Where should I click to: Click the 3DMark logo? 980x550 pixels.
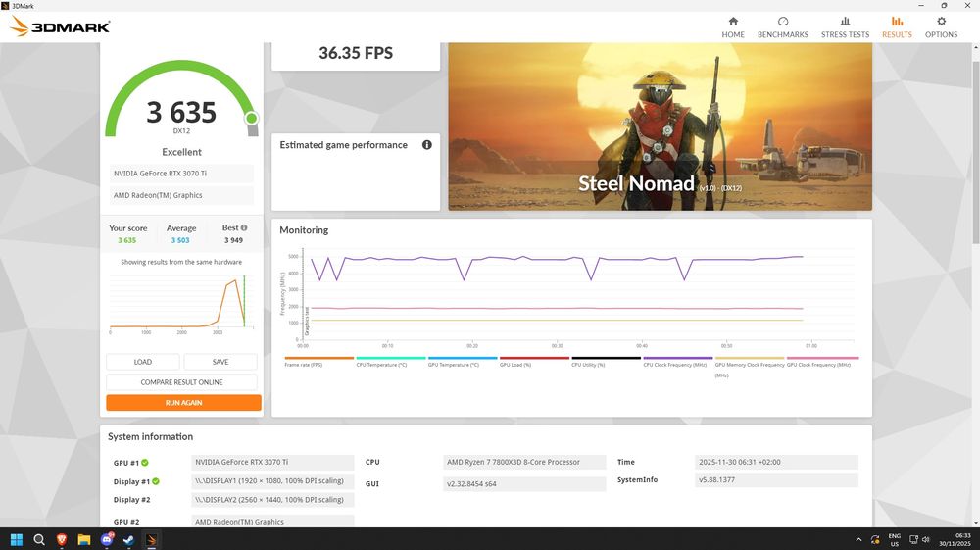click(x=60, y=26)
